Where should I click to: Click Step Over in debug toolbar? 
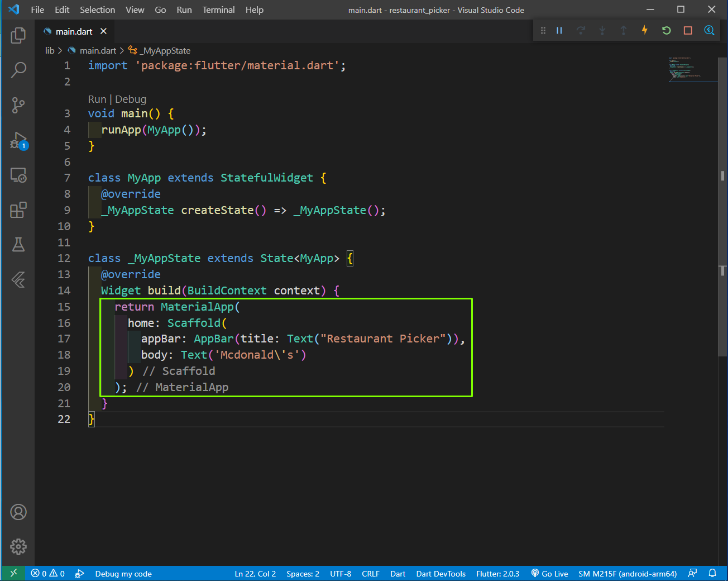tap(581, 30)
